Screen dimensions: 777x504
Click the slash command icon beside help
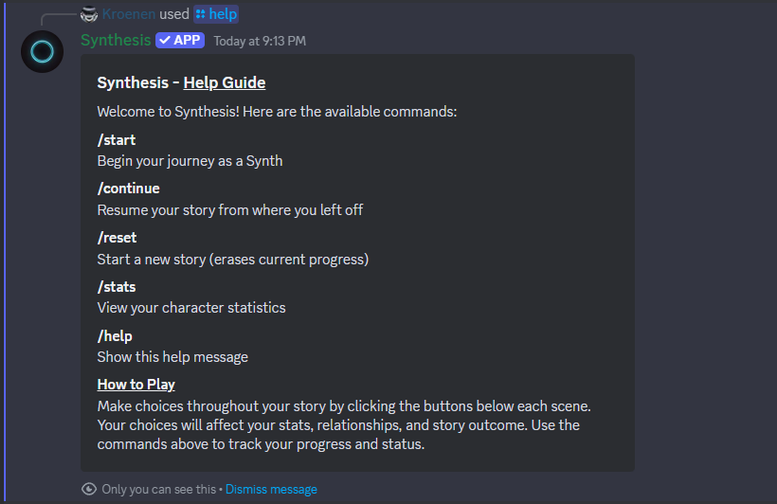tap(201, 14)
